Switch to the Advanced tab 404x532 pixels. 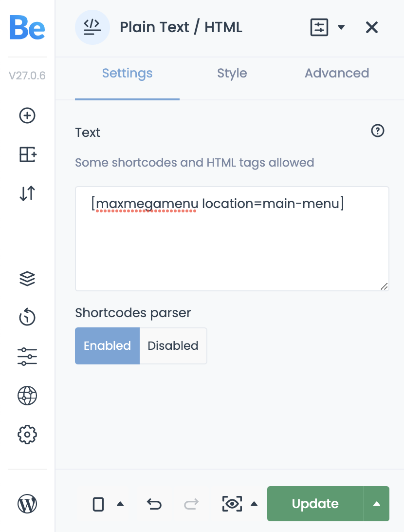coord(337,74)
